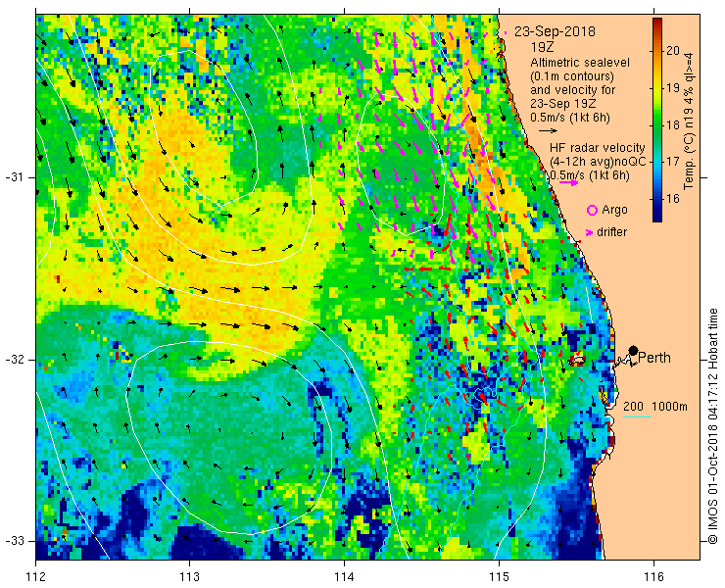Click the magenta Argo circle legend symbol

tap(592, 211)
